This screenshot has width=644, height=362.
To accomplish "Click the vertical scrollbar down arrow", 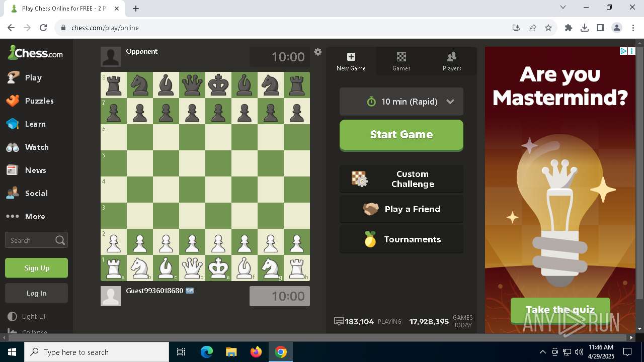I will tap(639, 329).
